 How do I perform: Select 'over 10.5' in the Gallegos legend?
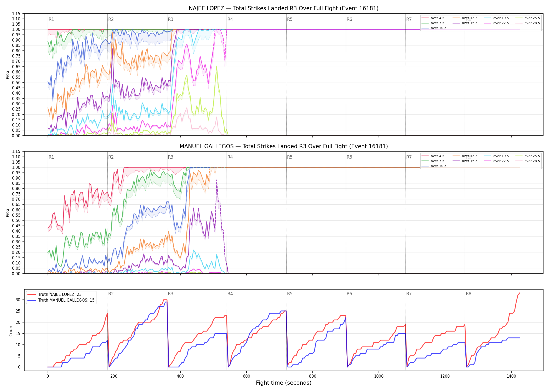tap(434, 166)
